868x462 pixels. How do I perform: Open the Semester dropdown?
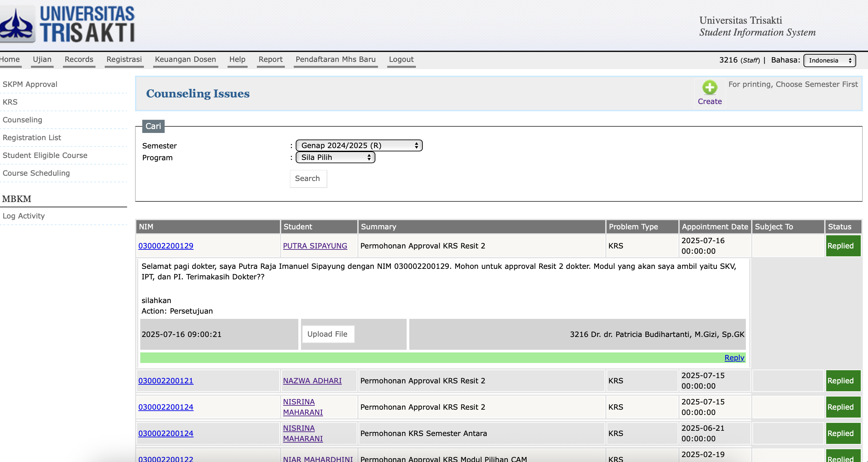359,145
